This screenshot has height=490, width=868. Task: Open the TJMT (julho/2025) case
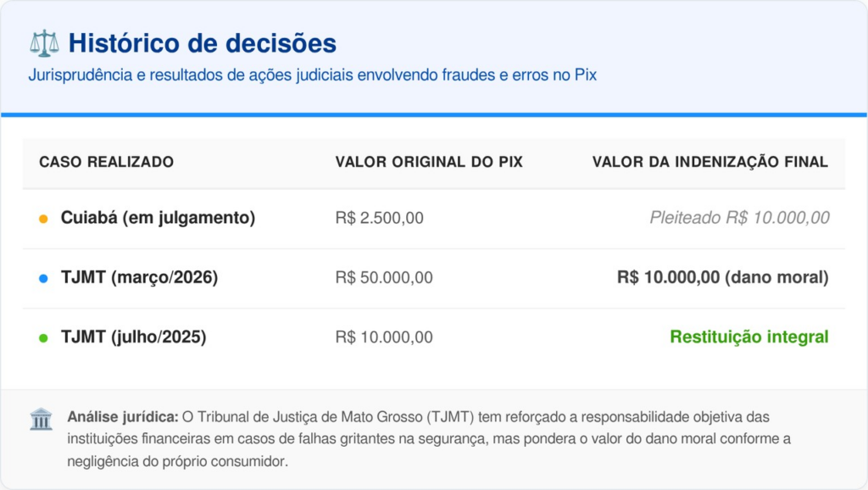click(133, 337)
